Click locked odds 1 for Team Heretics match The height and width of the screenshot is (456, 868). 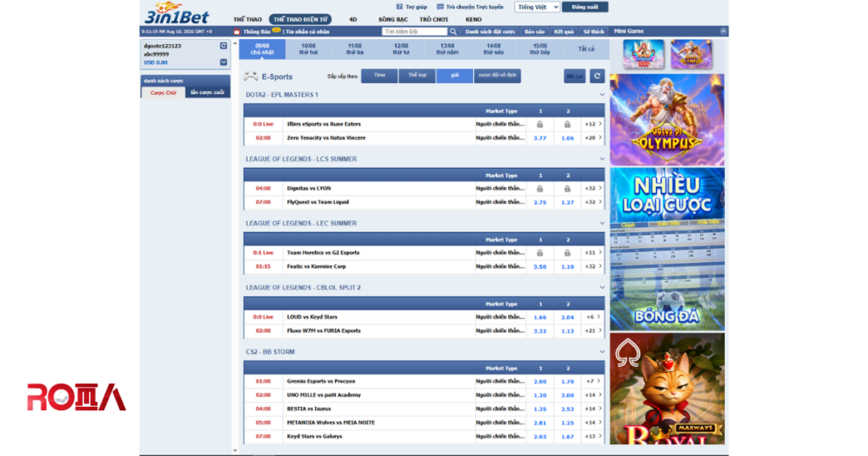tap(540, 253)
